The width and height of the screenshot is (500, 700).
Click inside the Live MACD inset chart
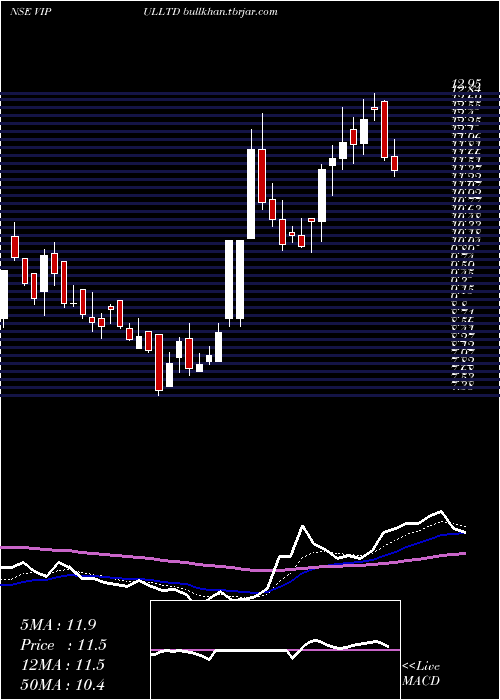tap(275, 650)
